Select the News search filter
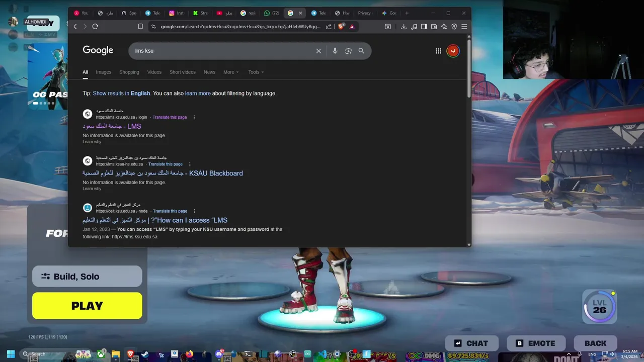The height and width of the screenshot is (362, 644). [209, 72]
